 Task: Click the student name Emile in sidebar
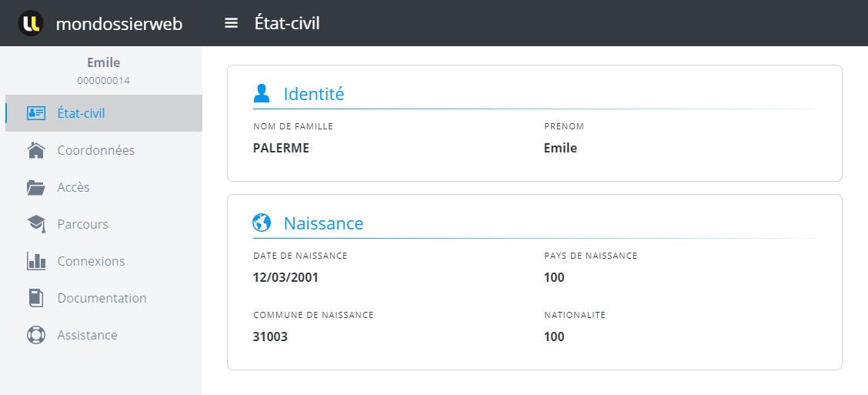103,62
